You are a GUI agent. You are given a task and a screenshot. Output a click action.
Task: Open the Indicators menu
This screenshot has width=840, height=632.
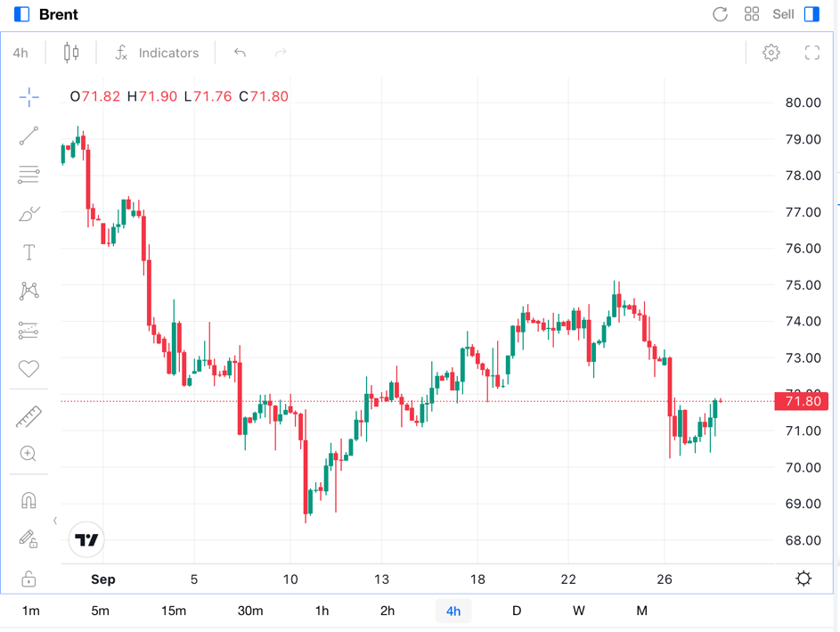157,53
